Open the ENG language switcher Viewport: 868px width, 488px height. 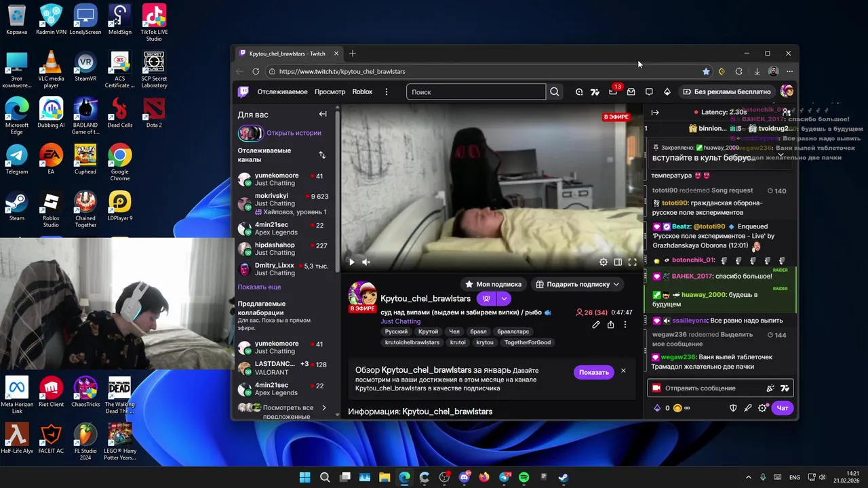(795, 477)
